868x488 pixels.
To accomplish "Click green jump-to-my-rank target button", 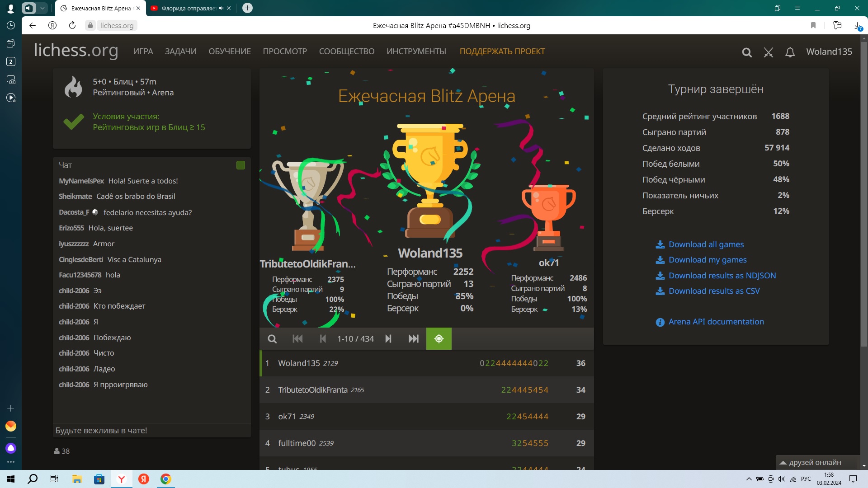I will tap(439, 339).
